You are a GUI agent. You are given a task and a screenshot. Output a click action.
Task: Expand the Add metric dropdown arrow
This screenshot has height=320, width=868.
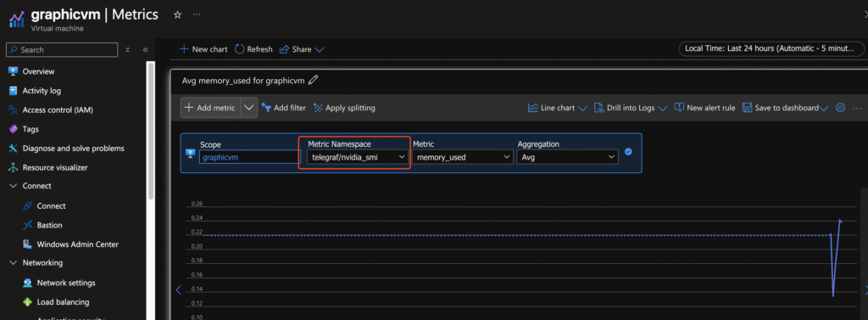tap(250, 108)
